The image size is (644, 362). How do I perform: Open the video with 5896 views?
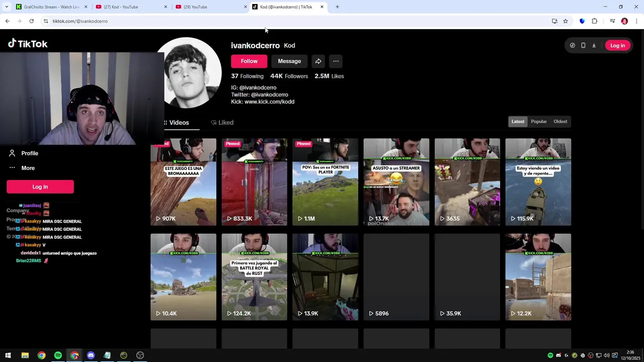(x=396, y=277)
